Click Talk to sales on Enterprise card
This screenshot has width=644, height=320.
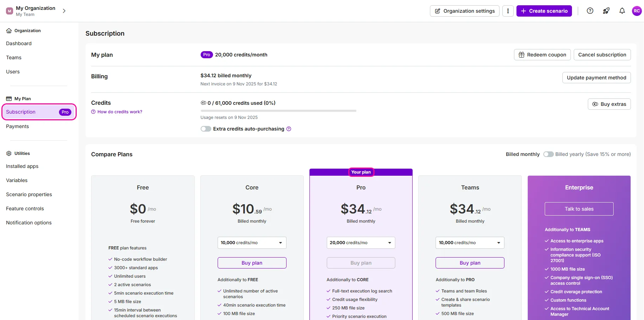pos(579,209)
